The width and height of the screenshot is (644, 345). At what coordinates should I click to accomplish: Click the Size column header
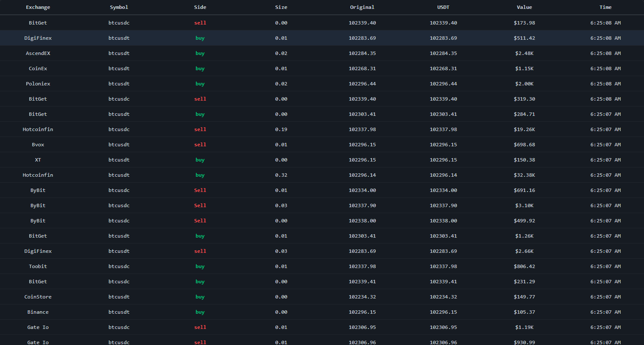281,7
